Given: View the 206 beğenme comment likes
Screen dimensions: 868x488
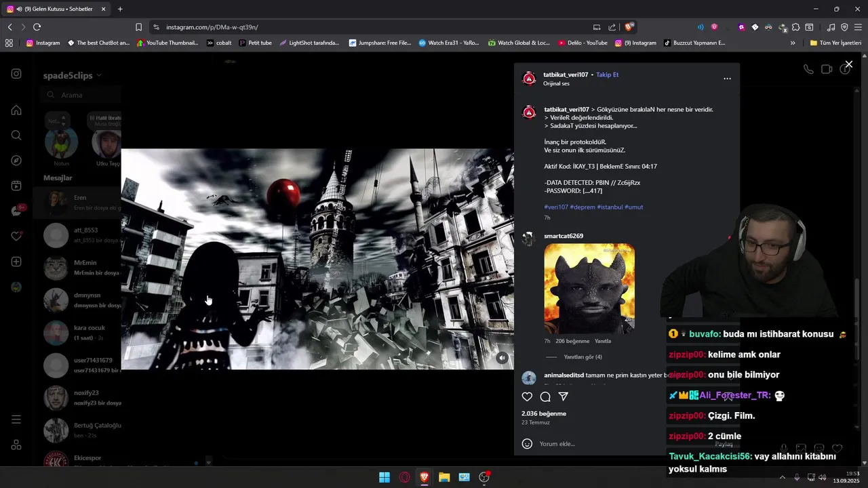Looking at the screenshot, I should pos(573,341).
